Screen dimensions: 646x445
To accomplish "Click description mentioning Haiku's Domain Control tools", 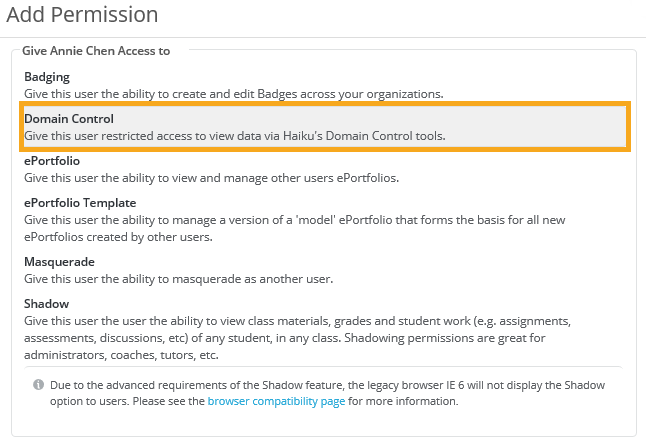I will coord(234,135).
